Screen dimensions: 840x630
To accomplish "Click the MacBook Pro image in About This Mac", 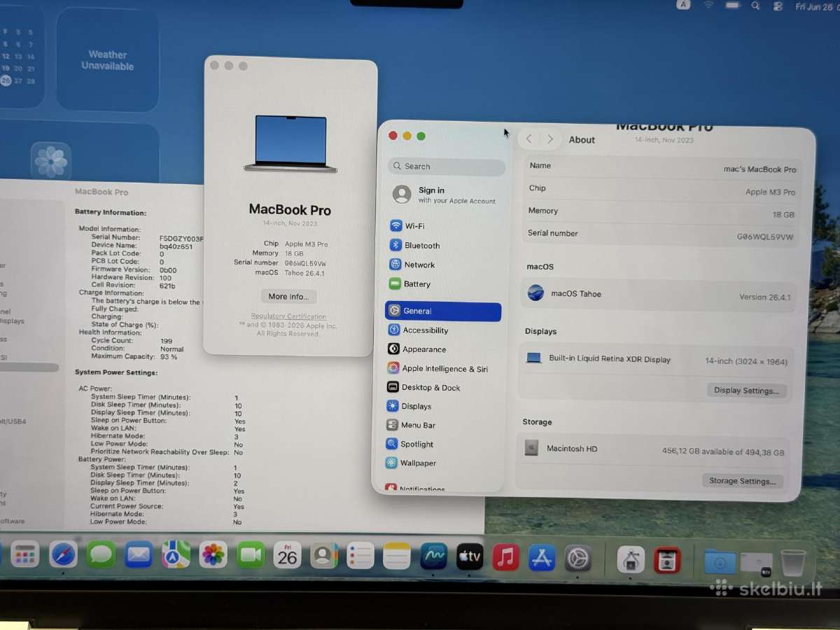I will [x=290, y=143].
